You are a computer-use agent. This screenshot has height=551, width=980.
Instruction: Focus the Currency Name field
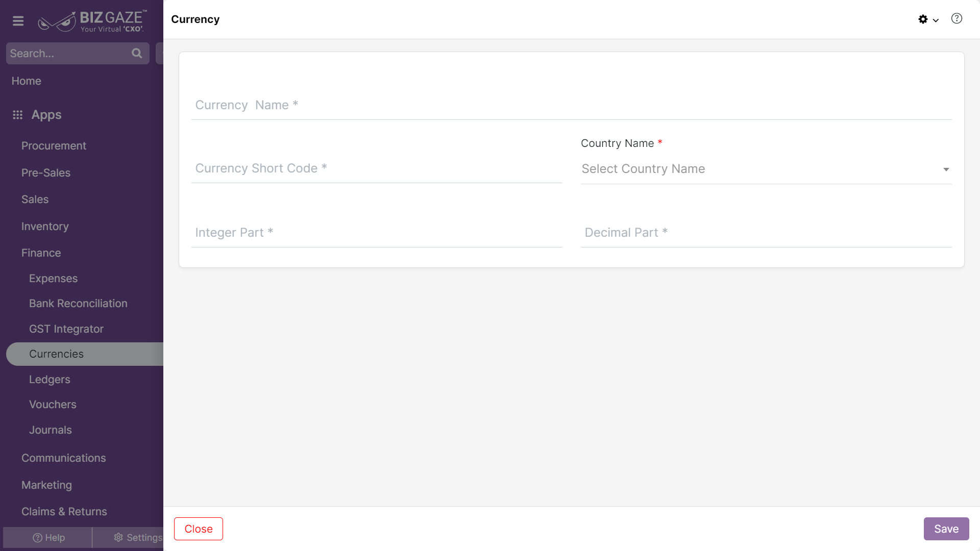pos(571,105)
